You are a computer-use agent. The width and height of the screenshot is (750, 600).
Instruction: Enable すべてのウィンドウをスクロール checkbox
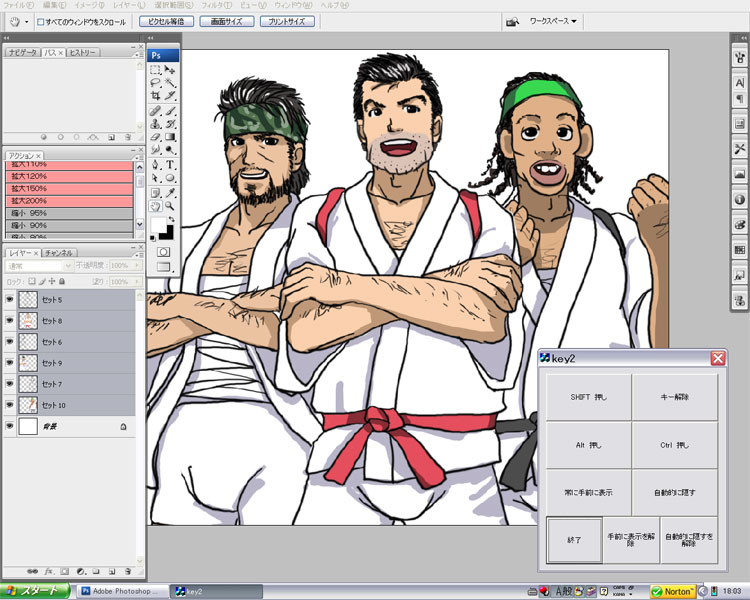[40, 21]
